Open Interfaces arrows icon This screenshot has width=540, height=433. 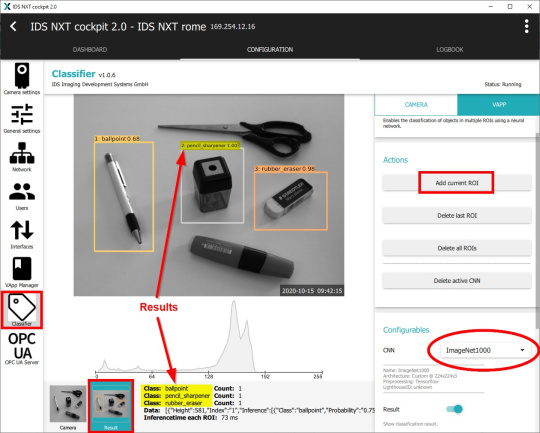[22, 234]
